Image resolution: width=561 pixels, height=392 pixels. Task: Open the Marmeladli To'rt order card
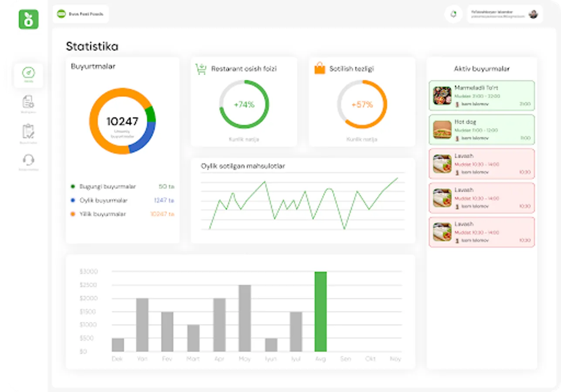[482, 95]
